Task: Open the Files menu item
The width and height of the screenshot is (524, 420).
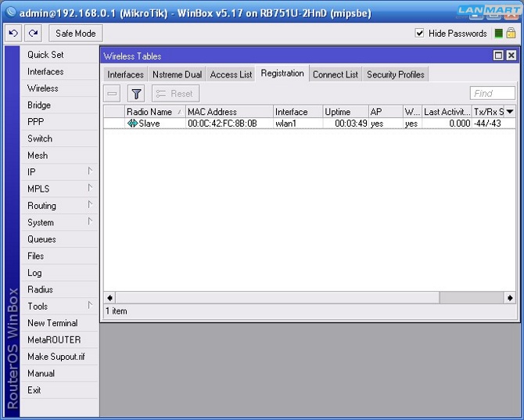Action: click(x=59, y=256)
